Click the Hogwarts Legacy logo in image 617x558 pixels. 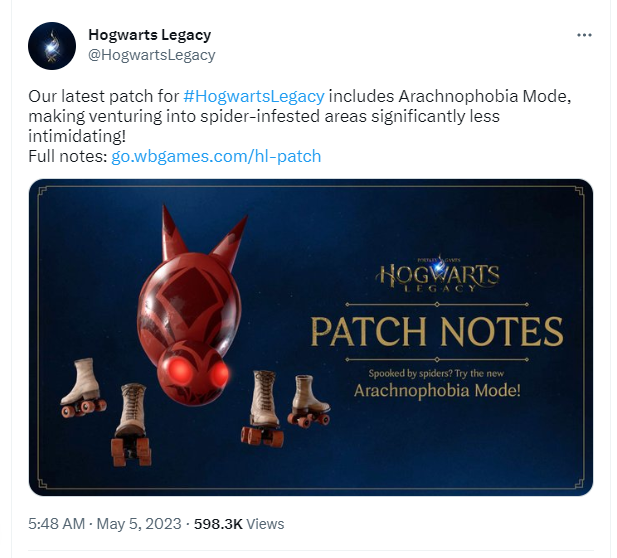(x=437, y=273)
